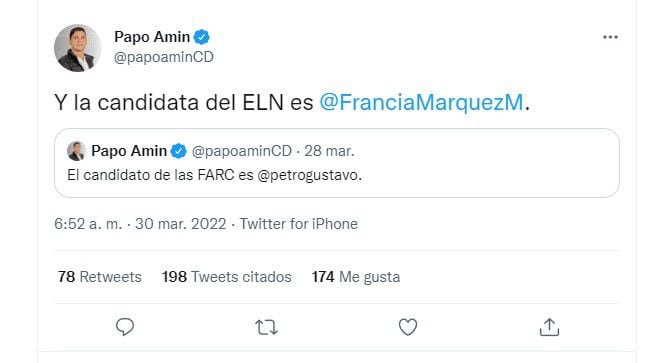Open the quoted tweet about FARC candidate
The height and width of the screenshot is (363, 663).
point(337,163)
